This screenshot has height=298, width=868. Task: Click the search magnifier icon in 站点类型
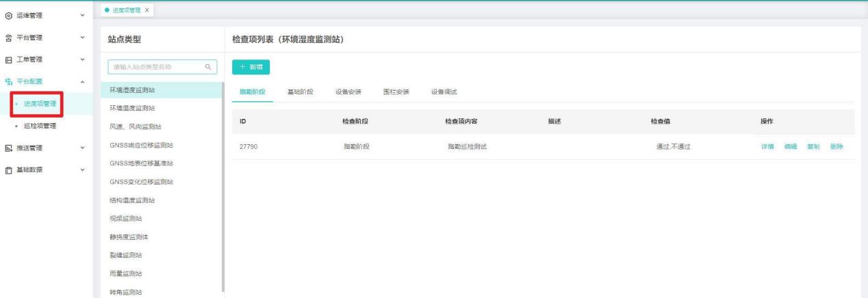pyautogui.click(x=208, y=67)
